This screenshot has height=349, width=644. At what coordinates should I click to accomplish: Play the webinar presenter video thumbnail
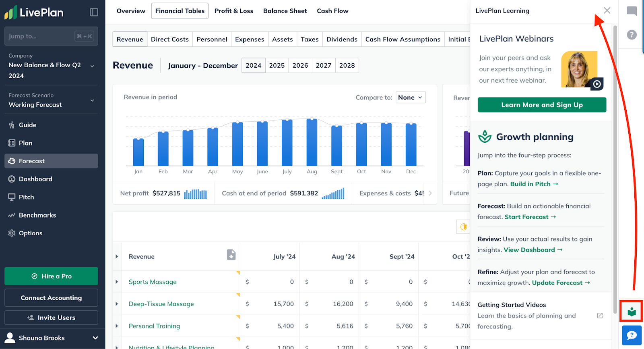pos(582,70)
